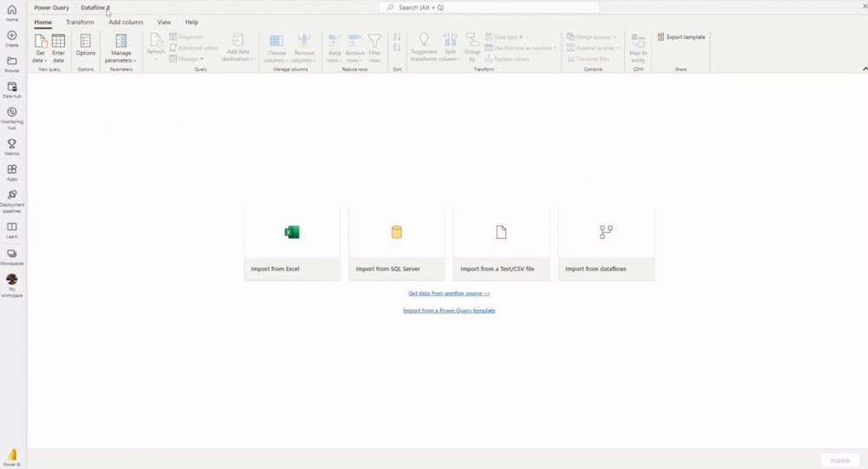The height and width of the screenshot is (469, 868).
Task: Open the Advanced editor
Action: pyautogui.click(x=194, y=48)
